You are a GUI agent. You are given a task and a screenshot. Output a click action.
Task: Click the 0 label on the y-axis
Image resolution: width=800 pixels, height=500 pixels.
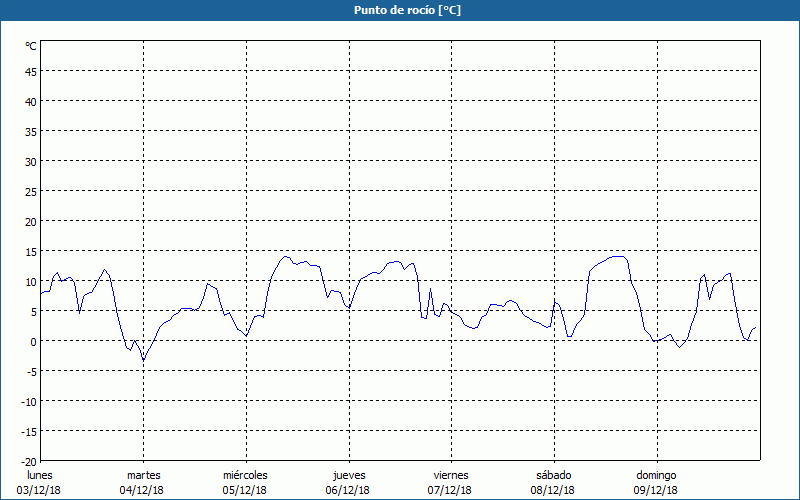(34, 341)
